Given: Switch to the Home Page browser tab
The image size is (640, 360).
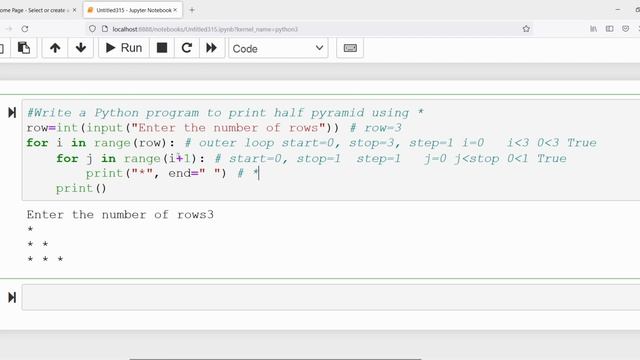Looking at the screenshot, I should (35, 10).
